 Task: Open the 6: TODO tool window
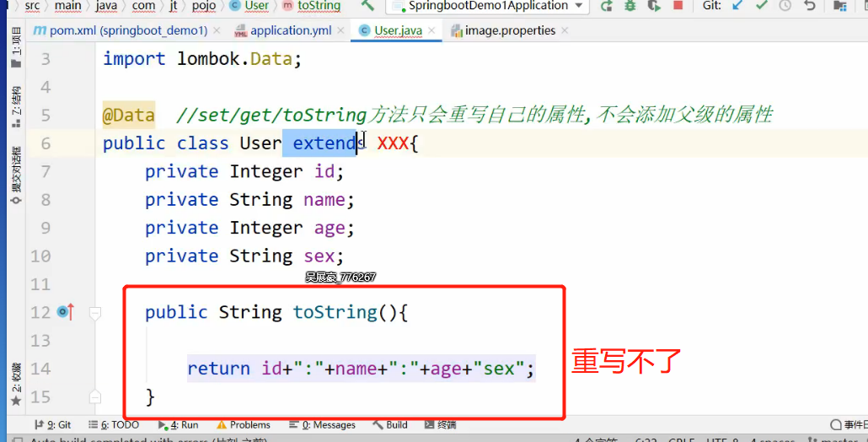click(x=114, y=425)
